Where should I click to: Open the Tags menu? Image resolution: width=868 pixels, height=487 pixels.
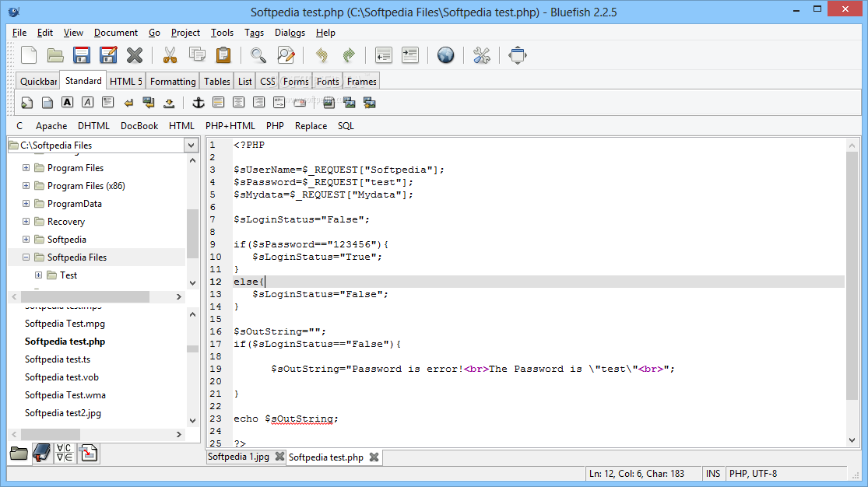pyautogui.click(x=254, y=33)
